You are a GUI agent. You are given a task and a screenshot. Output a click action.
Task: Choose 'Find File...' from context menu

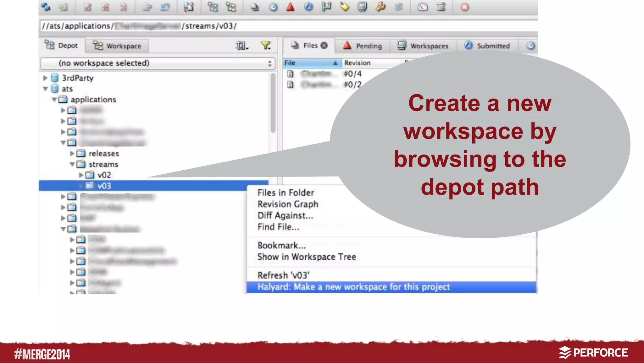(278, 227)
